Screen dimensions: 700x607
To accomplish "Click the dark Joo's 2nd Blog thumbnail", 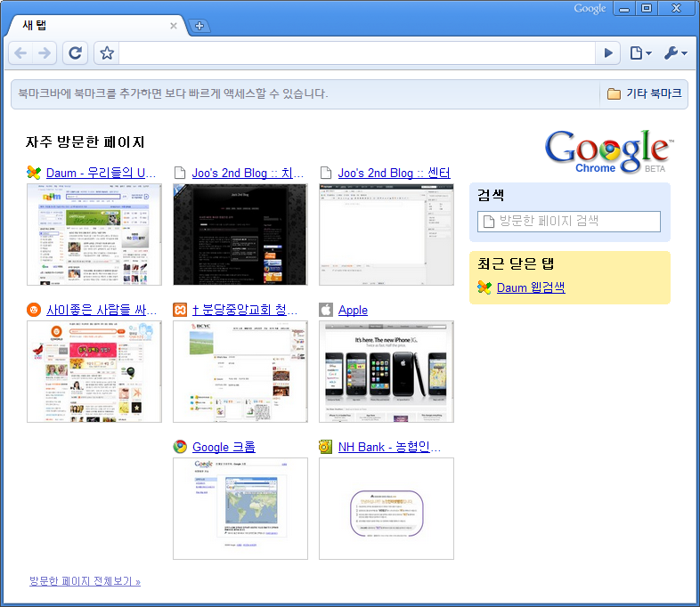I will pyautogui.click(x=240, y=235).
